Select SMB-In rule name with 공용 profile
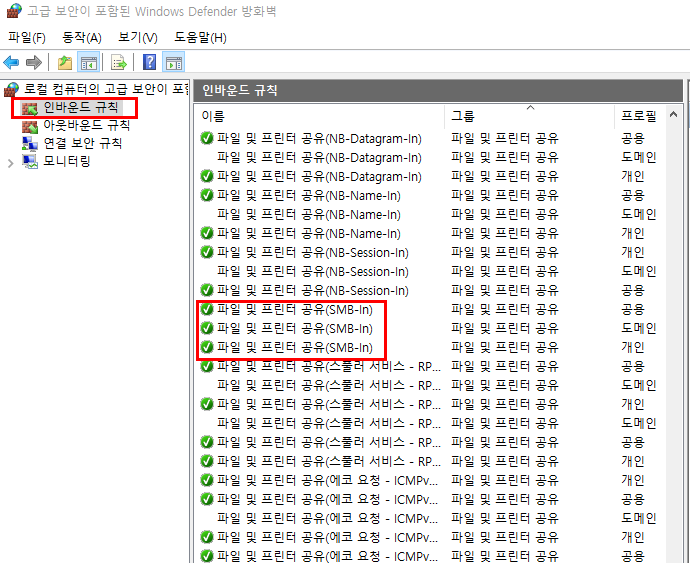The width and height of the screenshot is (690, 563). 294,309
